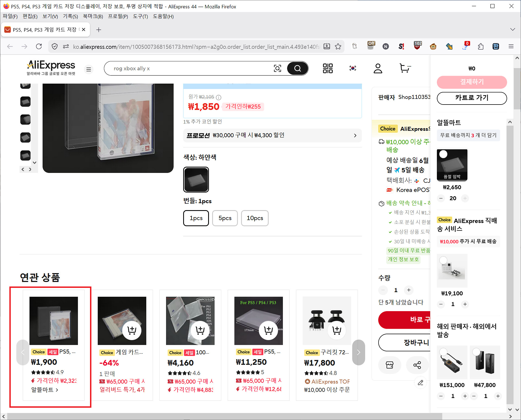Visit the seller store icon
Viewport: 521px width, 420px height.
390,365
